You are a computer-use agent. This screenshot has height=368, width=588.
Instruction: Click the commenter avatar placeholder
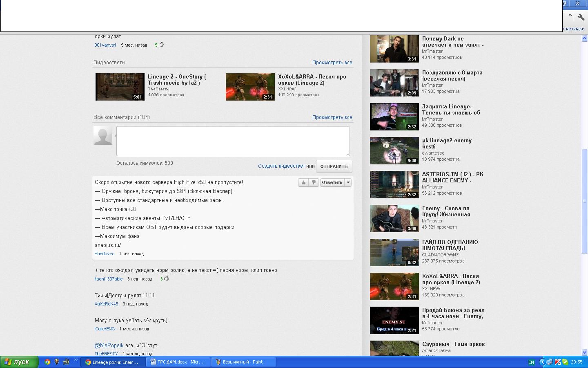103,135
